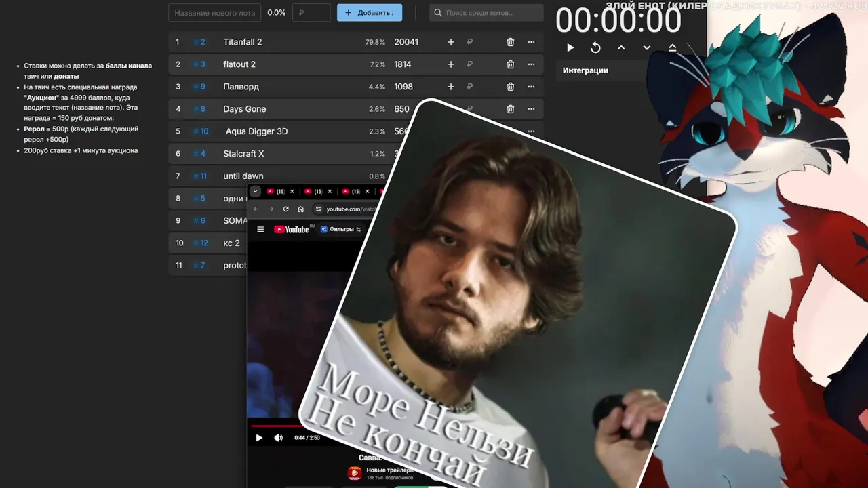Image resolution: width=868 pixels, height=488 pixels.
Task: Select the Stalcraft X lot name
Action: pos(243,154)
